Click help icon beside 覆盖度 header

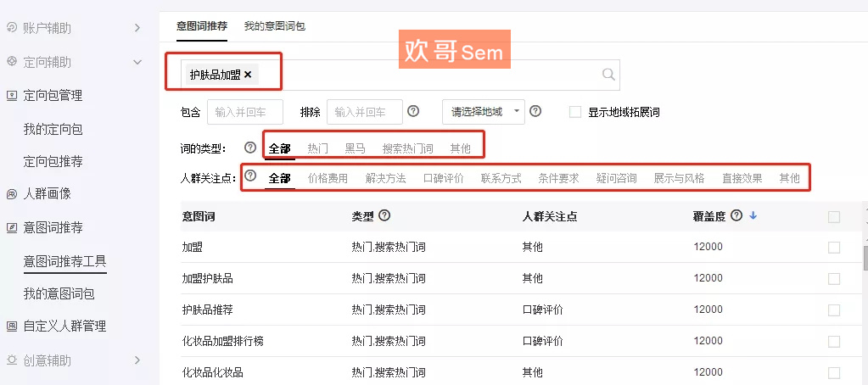pos(736,216)
